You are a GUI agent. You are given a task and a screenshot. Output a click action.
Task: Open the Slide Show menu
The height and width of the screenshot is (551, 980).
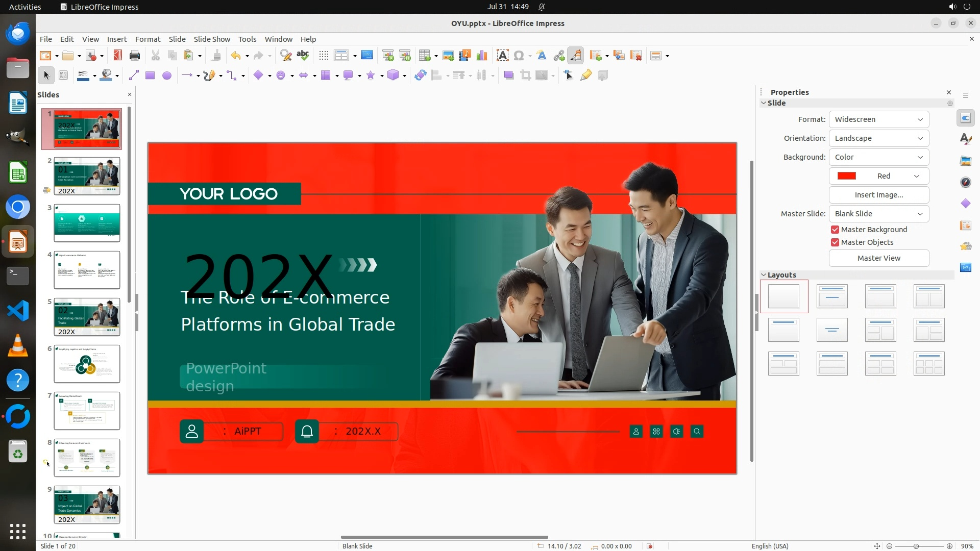click(x=211, y=39)
